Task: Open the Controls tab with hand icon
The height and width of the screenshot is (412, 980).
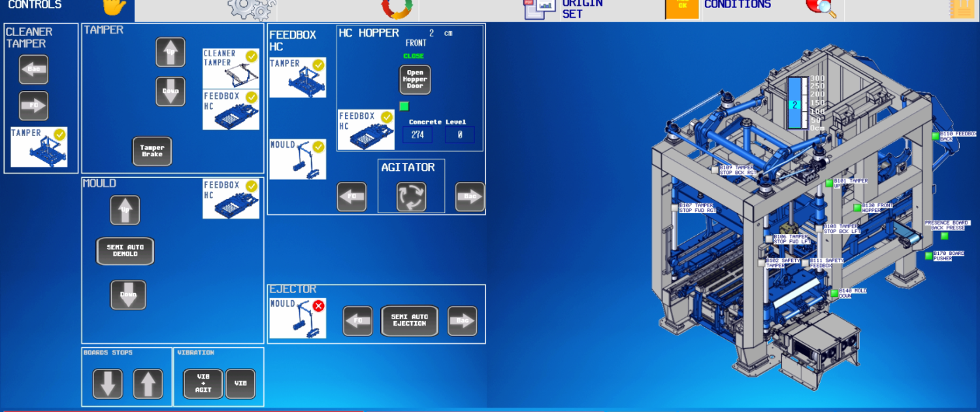Action: [112, 7]
